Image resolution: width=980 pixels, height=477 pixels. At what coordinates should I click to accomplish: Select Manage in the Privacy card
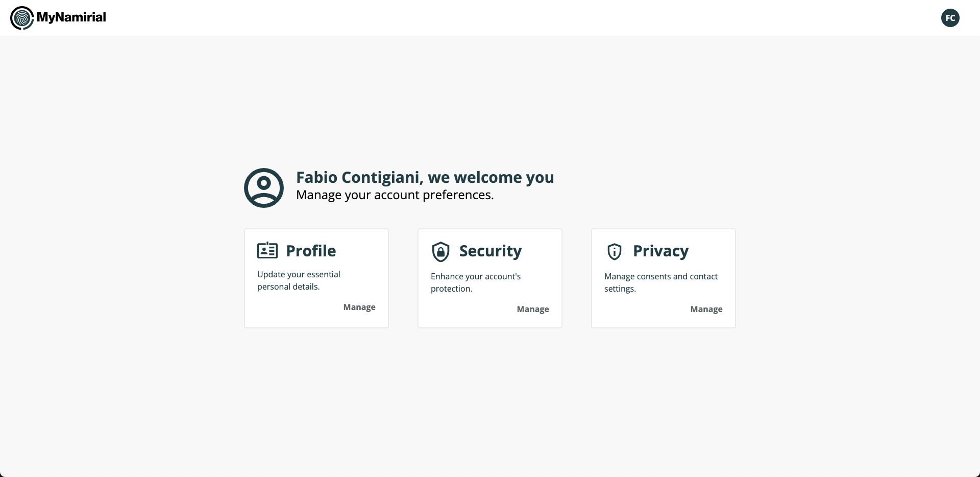point(706,309)
